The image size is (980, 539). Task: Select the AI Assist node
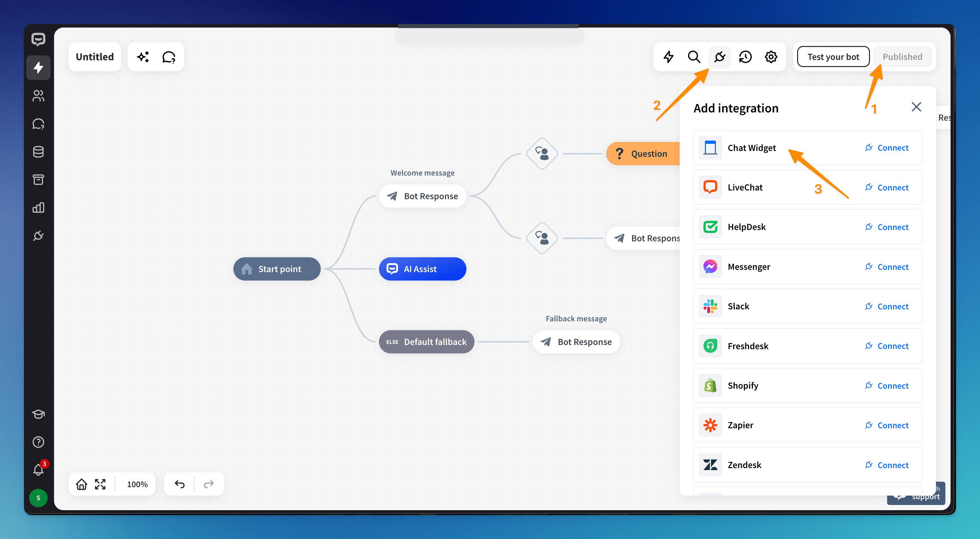(422, 269)
